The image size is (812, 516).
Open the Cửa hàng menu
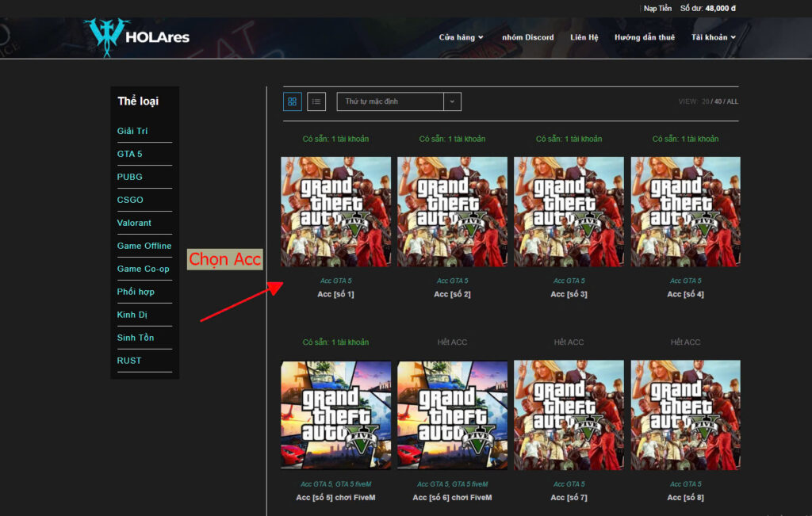461,37
